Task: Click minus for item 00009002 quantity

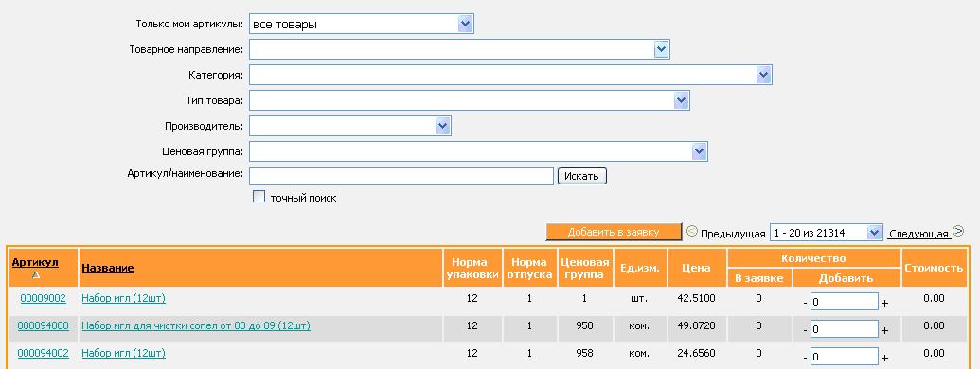Action: point(806,303)
